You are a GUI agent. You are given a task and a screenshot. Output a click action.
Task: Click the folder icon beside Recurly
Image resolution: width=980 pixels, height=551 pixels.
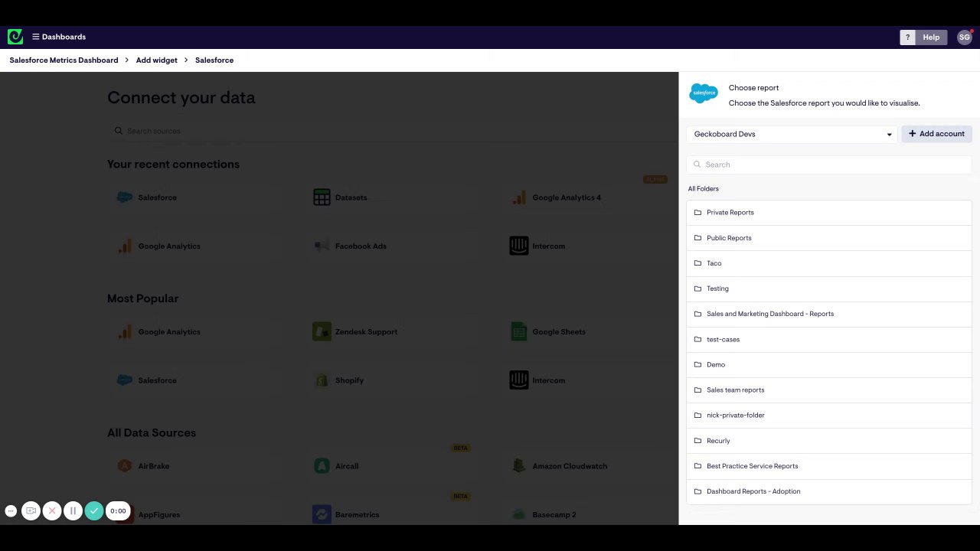697,441
